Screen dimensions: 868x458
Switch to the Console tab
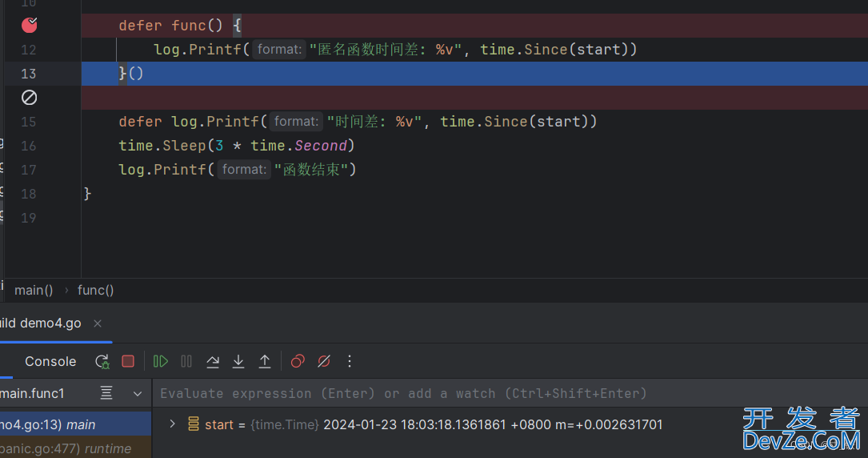click(50, 362)
